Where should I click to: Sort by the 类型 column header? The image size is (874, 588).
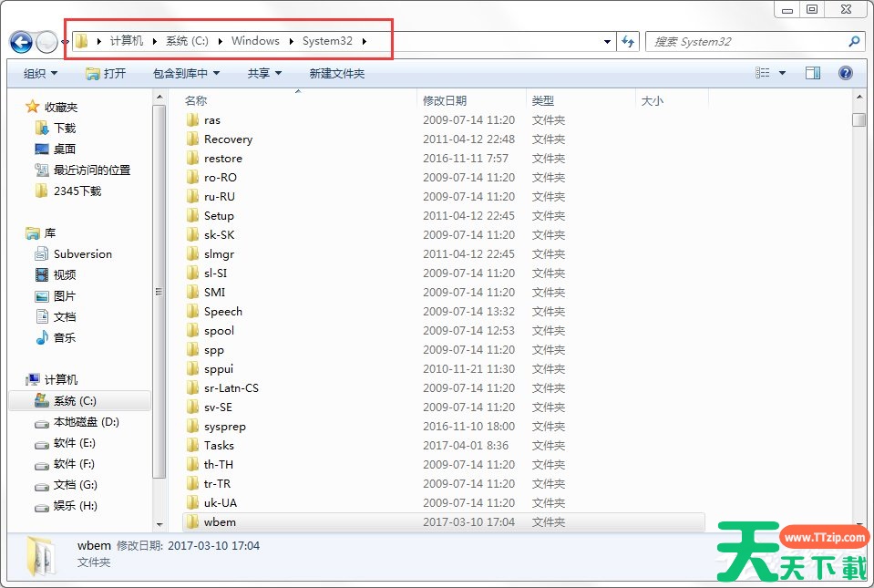point(542,101)
